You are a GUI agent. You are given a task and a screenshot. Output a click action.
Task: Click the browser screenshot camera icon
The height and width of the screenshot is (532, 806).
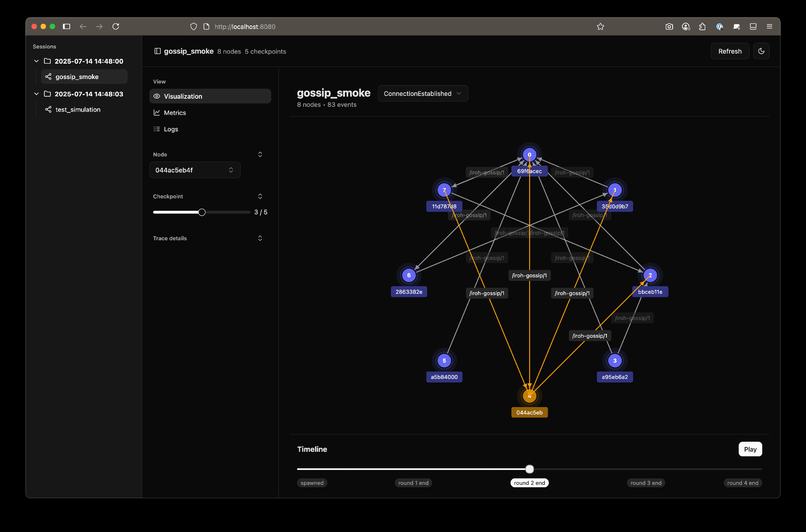[669, 27]
